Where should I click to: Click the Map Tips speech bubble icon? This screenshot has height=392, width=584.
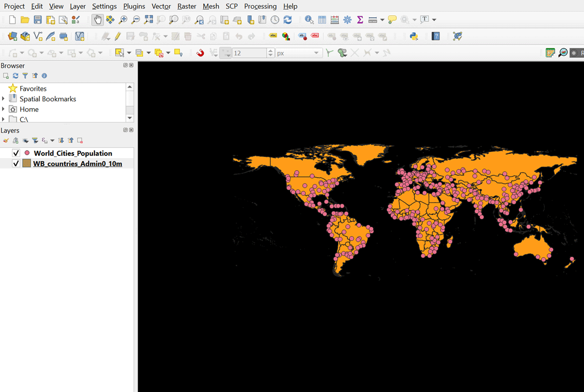(x=392, y=20)
